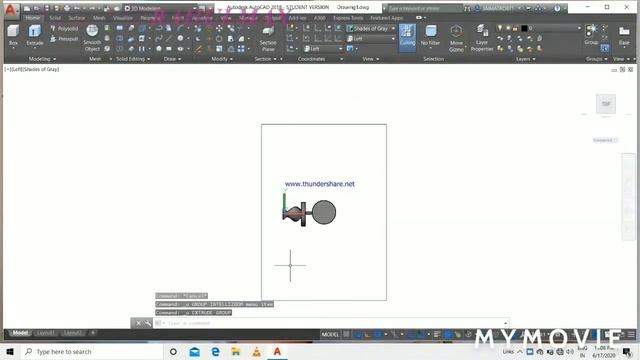Switch to the Home ribbon tab

tap(33, 18)
